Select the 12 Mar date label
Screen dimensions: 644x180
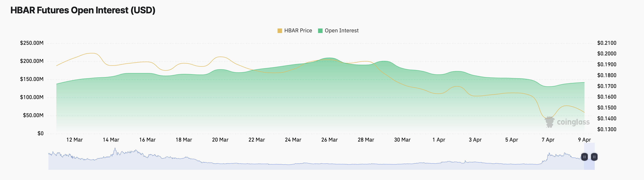pos(74,140)
